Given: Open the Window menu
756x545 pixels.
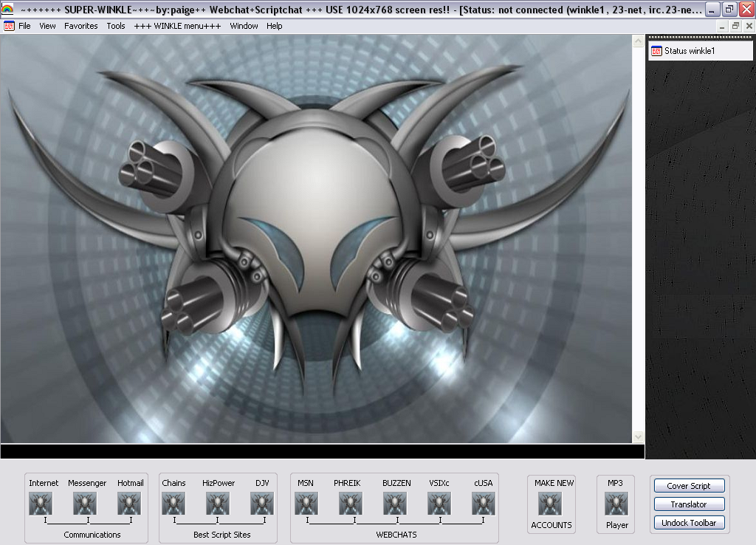Looking at the screenshot, I should click(244, 26).
